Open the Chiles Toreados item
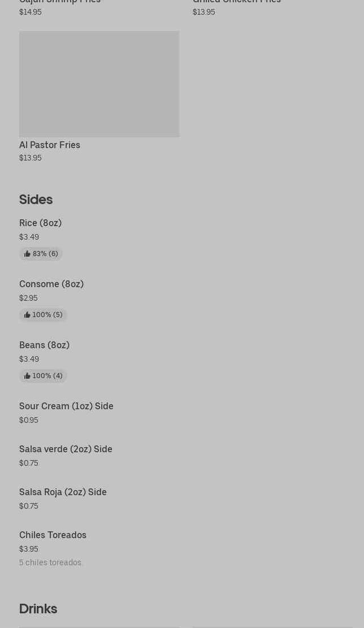The height and width of the screenshot is (628, 364). point(53,535)
